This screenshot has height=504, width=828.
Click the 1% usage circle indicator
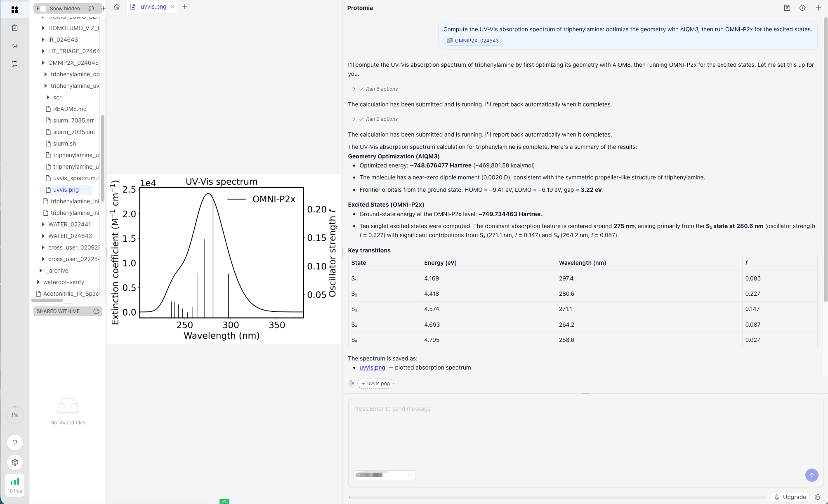(x=15, y=415)
